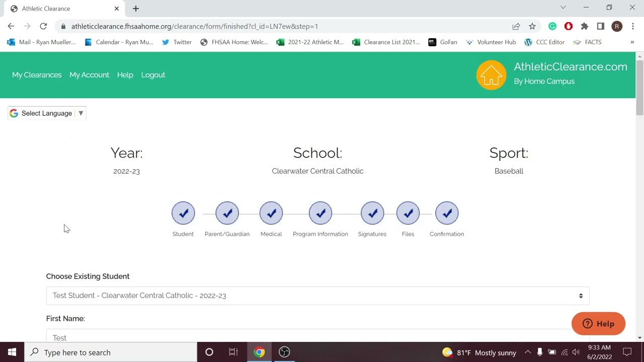This screenshot has width=644, height=362.
Task: Open the Clearance List 2021 bookmark
Action: click(386, 42)
